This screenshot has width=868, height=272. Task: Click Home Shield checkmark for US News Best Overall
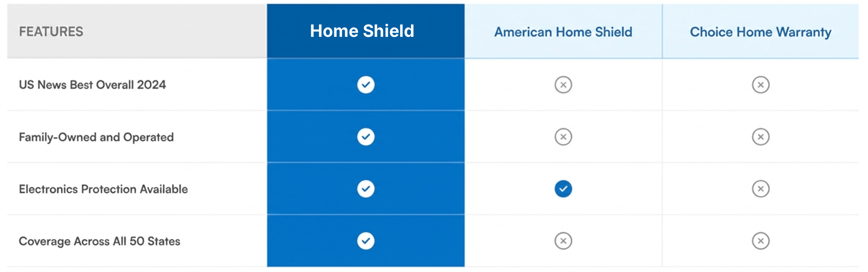coord(366,85)
